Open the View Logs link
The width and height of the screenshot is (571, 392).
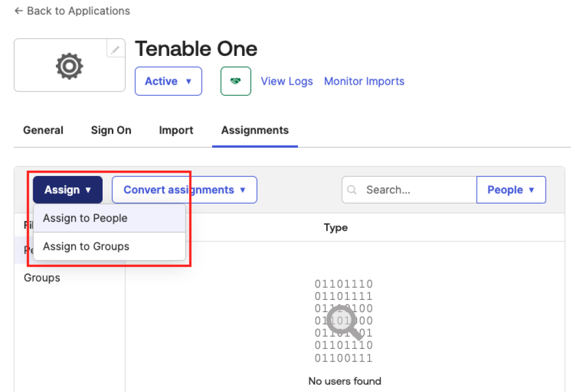287,81
